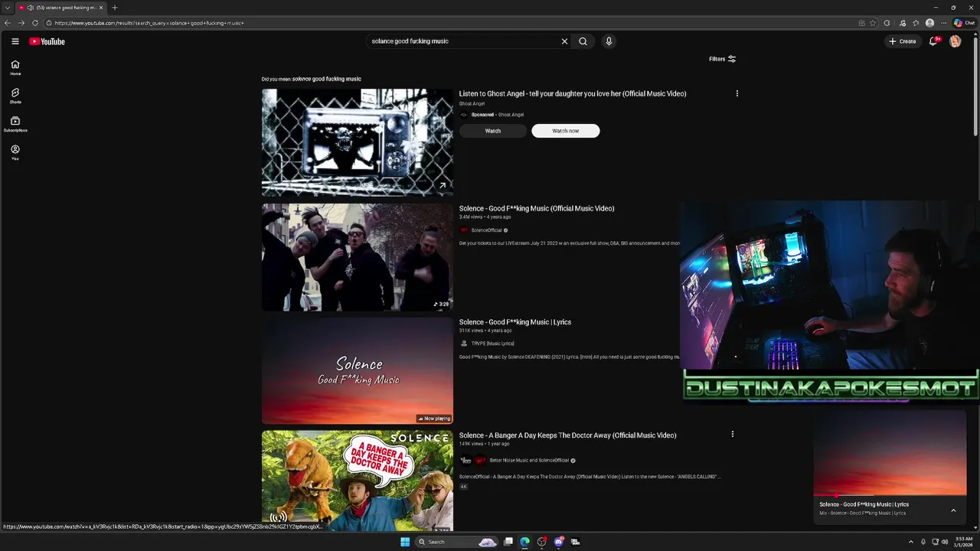Open the Ghost Angel ad video title
The width and height of the screenshot is (980, 551).
click(573, 93)
